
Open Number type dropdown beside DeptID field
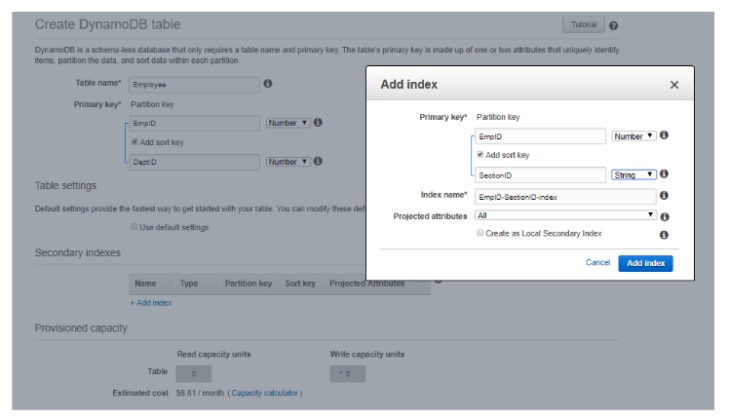click(x=288, y=161)
